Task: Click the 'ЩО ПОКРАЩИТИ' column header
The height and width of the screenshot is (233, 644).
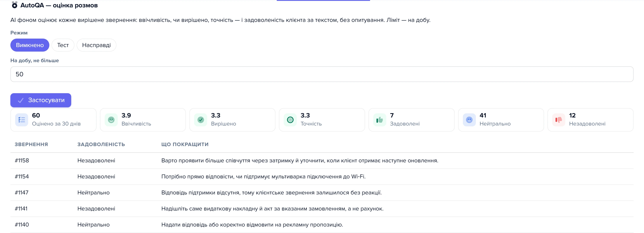Action: tap(185, 144)
